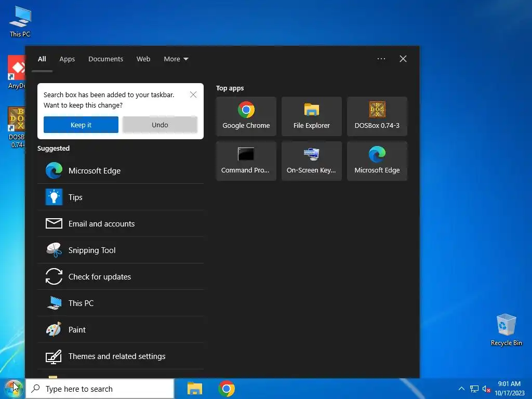Open On-Screen Keyboard tile
Viewport: 532px width, 399px height.
click(312, 161)
